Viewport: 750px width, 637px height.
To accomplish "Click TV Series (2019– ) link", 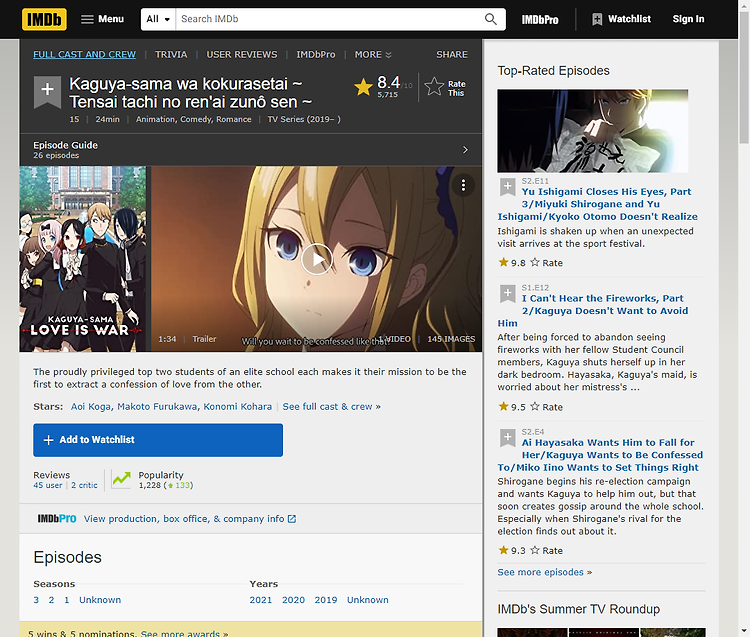I will [x=304, y=120].
